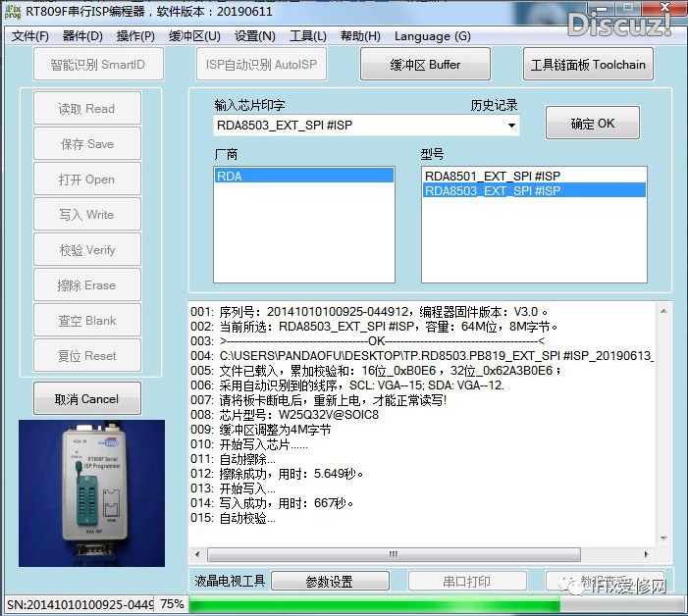Click the 保存 Save button
688x616 pixels.
(x=87, y=144)
